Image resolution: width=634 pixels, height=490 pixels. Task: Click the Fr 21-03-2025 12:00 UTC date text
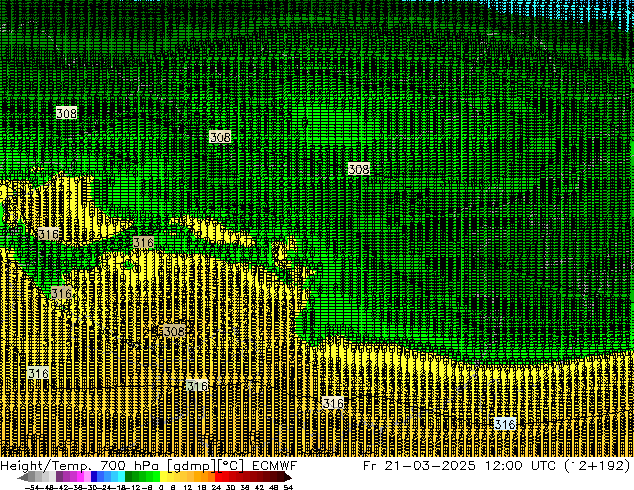point(459,465)
